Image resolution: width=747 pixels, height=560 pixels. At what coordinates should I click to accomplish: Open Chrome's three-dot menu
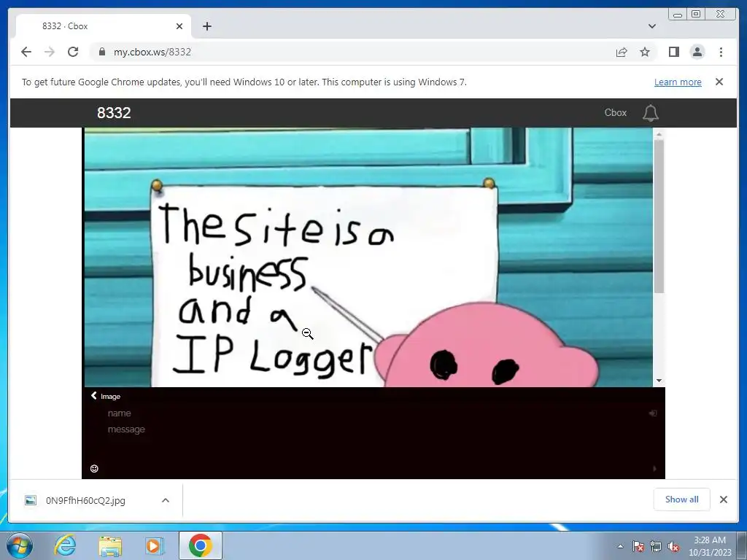click(721, 52)
